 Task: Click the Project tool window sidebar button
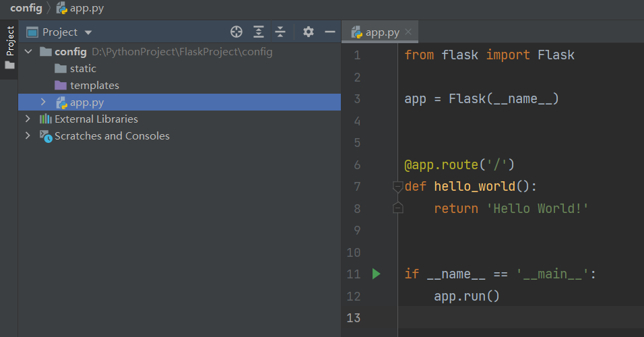(9, 47)
